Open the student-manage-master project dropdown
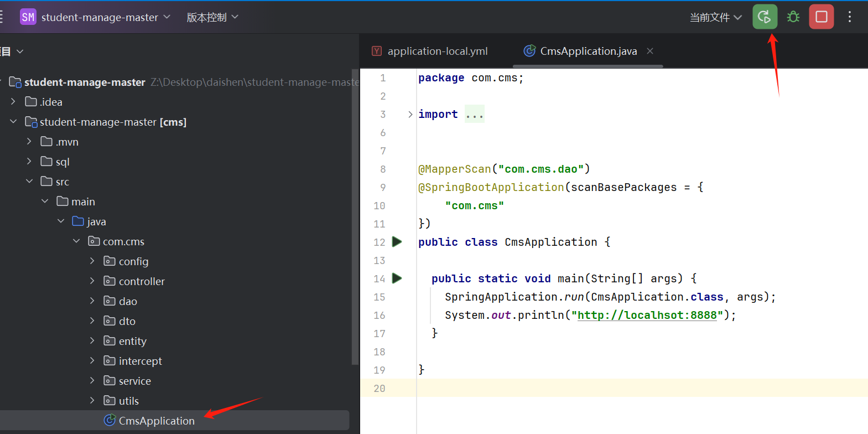The height and width of the screenshot is (434, 868). click(x=106, y=17)
